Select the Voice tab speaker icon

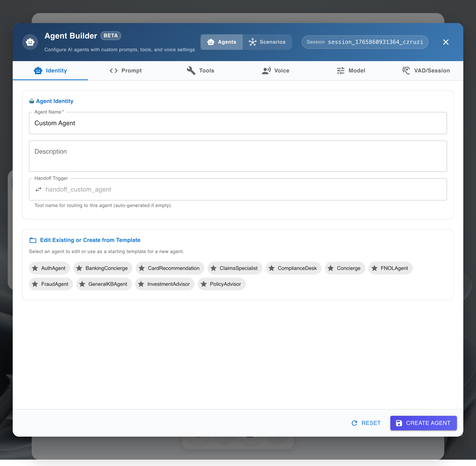(266, 70)
